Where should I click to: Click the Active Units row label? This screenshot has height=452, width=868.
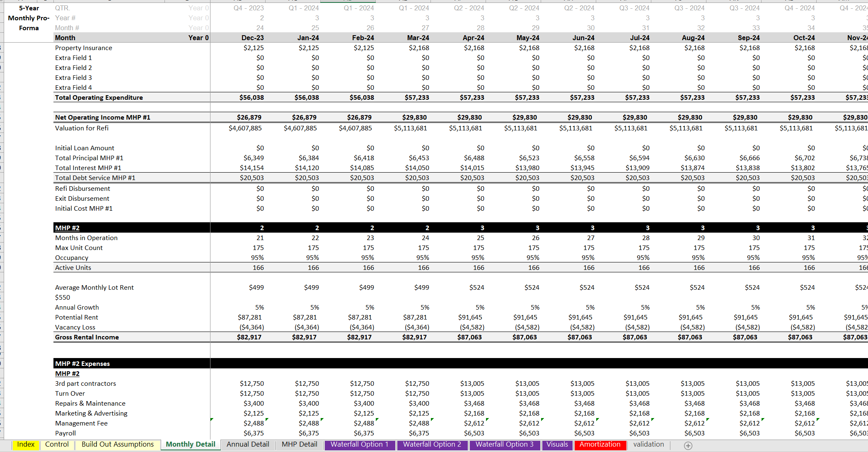coord(73,268)
